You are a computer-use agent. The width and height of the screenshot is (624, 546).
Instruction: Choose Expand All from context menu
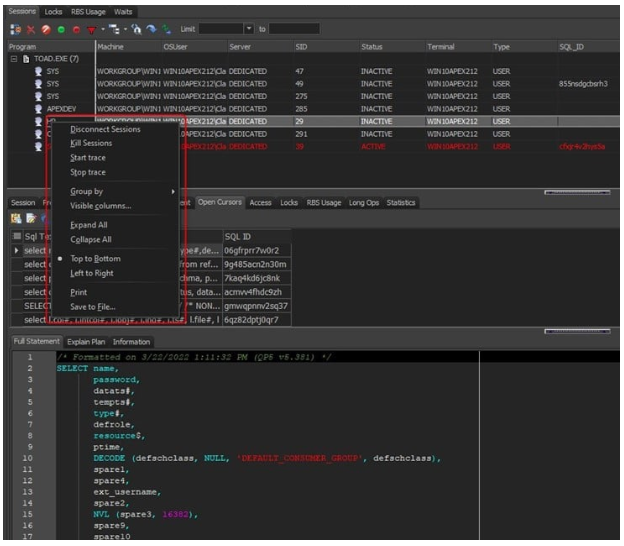coord(89,225)
